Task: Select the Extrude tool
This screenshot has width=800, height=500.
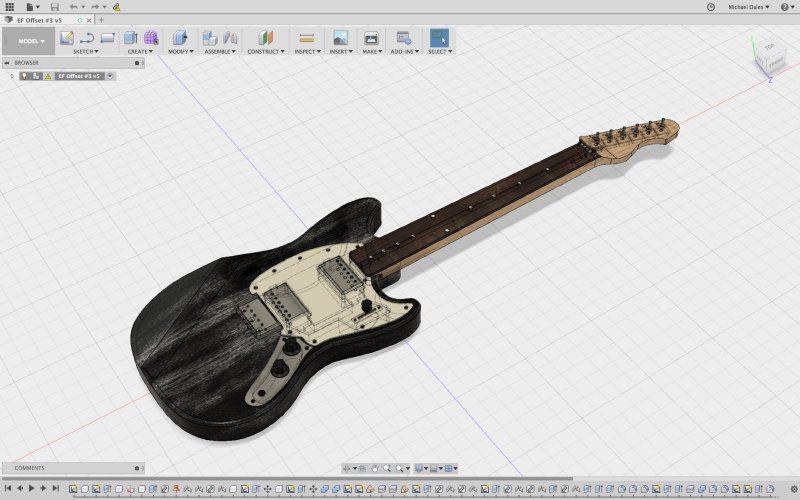Action: point(131,38)
